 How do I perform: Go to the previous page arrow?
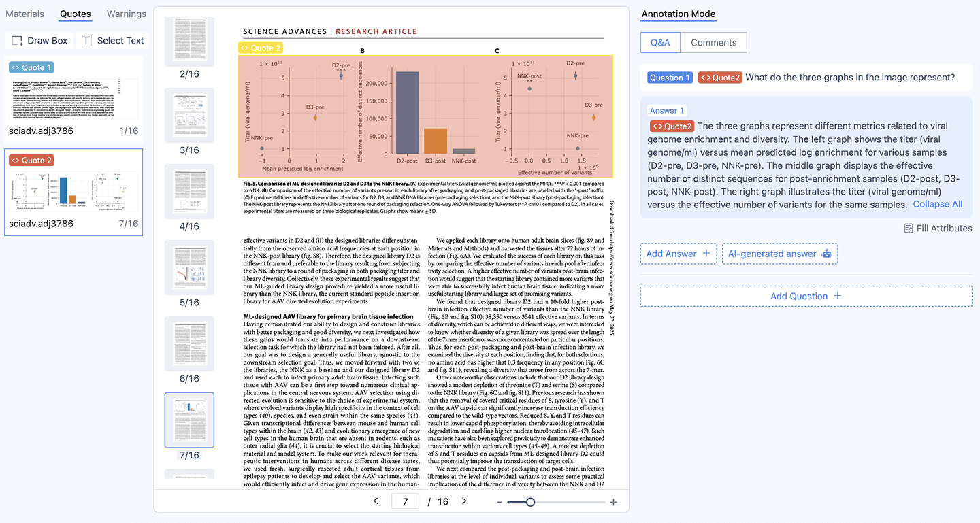[x=376, y=501]
